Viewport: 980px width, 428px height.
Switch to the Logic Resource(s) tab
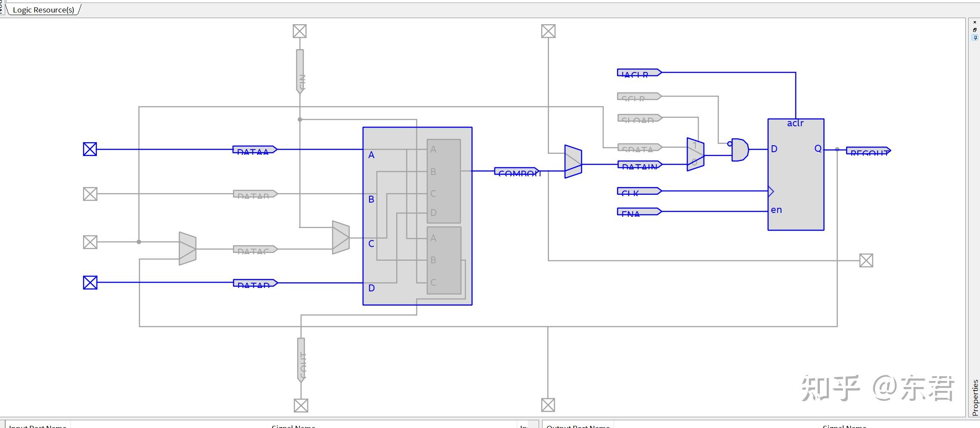point(43,9)
